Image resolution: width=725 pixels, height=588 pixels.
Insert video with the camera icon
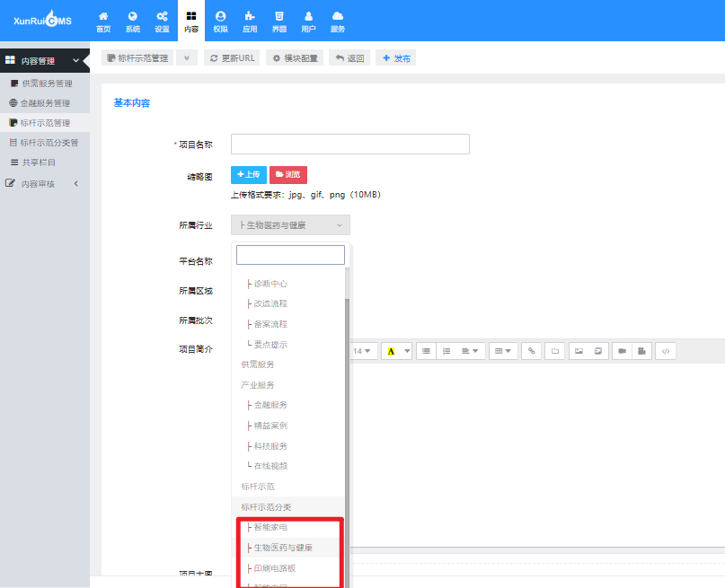[621, 351]
